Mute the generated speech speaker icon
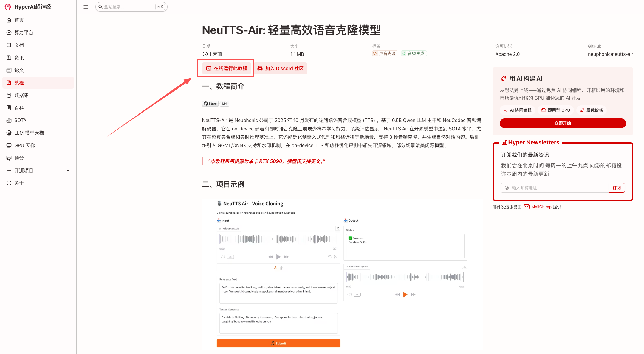644x354 pixels. (x=349, y=294)
